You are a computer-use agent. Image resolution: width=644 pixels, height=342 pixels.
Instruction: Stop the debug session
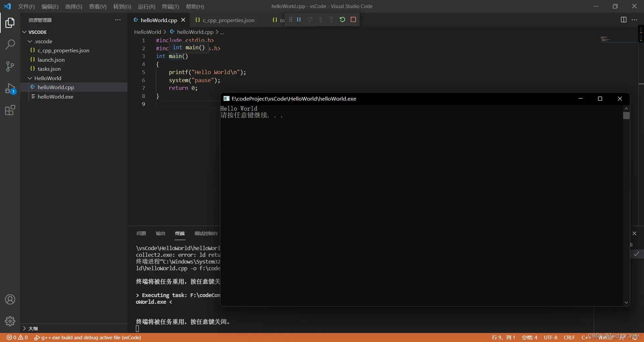[x=353, y=19]
